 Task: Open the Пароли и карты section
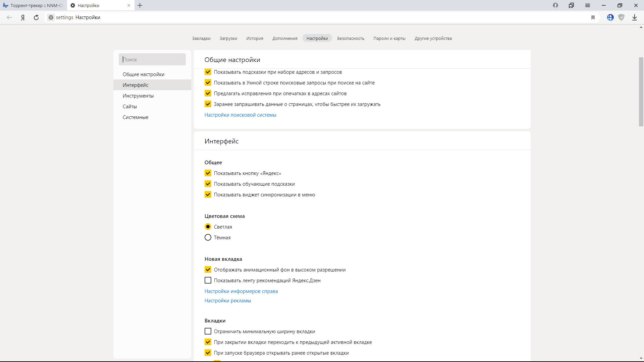coord(389,38)
